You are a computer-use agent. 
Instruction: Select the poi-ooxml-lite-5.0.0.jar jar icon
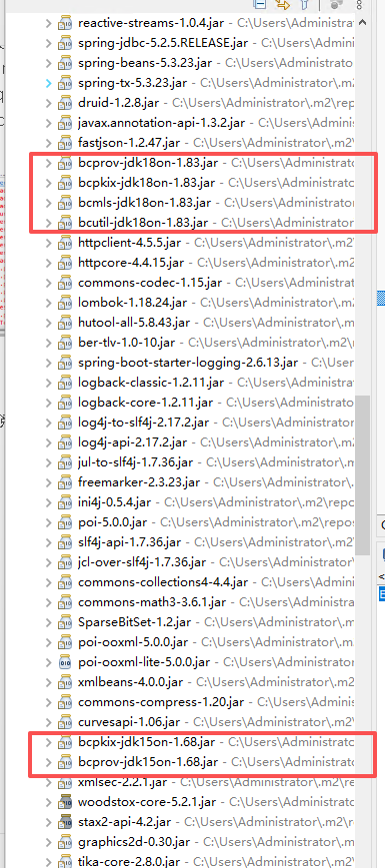tap(65, 662)
